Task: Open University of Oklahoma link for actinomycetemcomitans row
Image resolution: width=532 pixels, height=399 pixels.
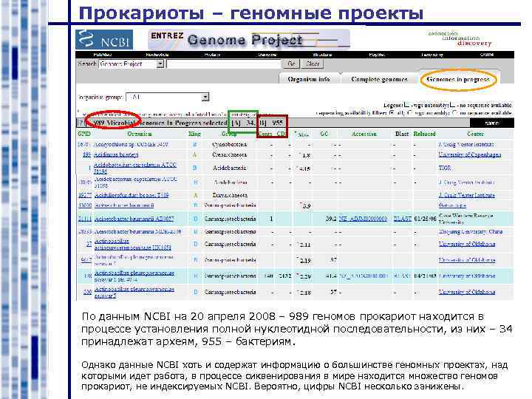Action: point(466,245)
